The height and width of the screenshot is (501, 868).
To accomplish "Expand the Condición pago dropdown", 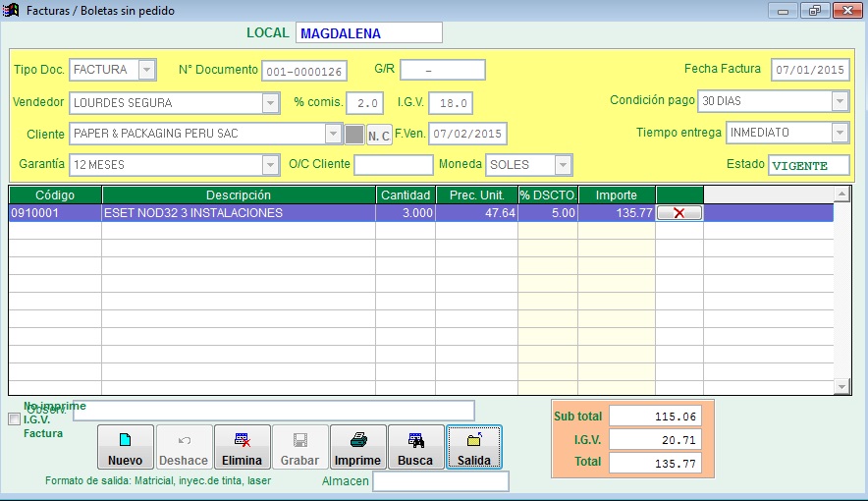I will 840,101.
